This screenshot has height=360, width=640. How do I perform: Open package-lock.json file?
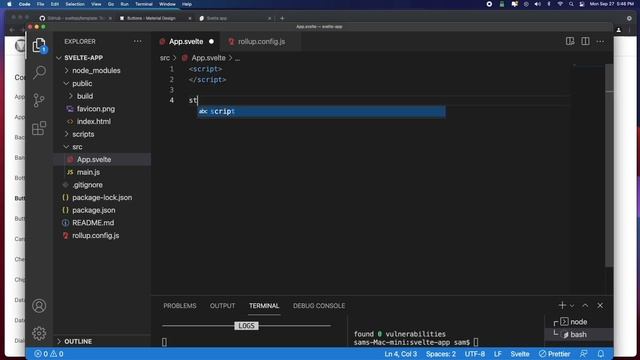tap(102, 197)
